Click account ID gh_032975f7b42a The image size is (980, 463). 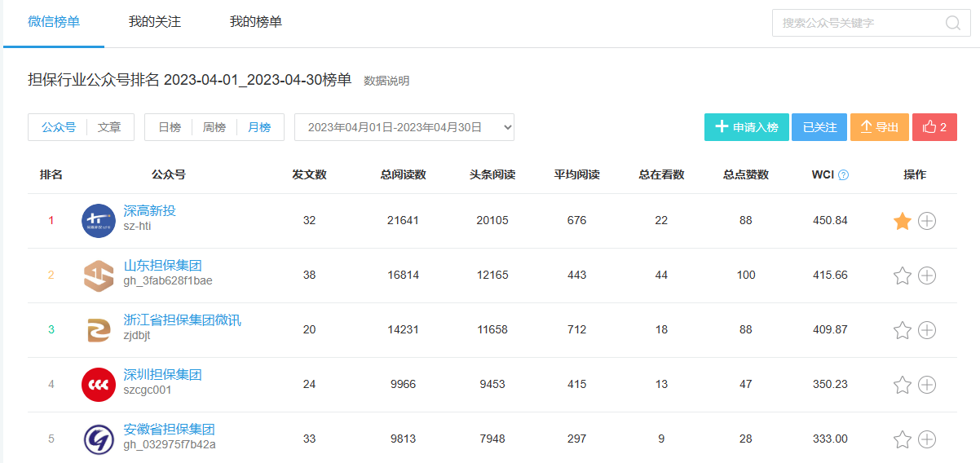(x=170, y=445)
